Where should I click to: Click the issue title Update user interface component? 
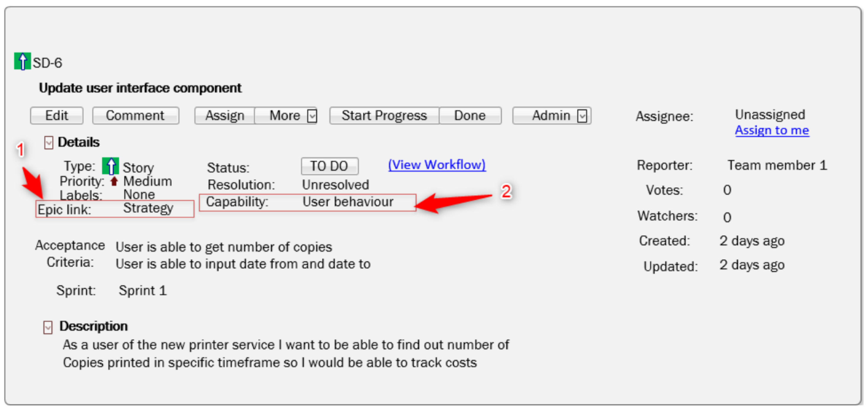tap(140, 88)
